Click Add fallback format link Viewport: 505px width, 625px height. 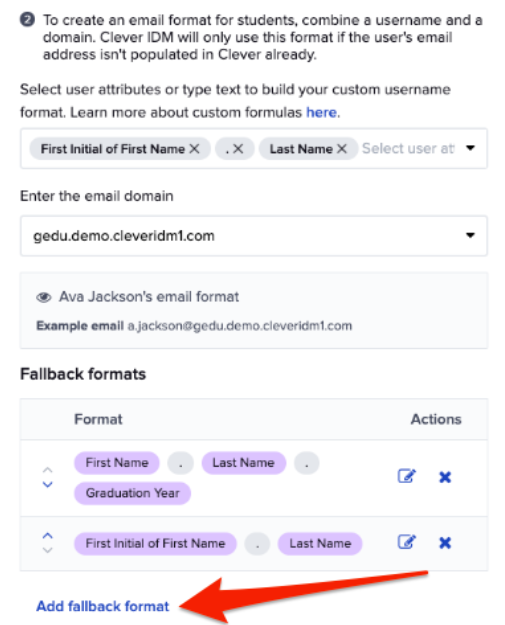(103, 606)
